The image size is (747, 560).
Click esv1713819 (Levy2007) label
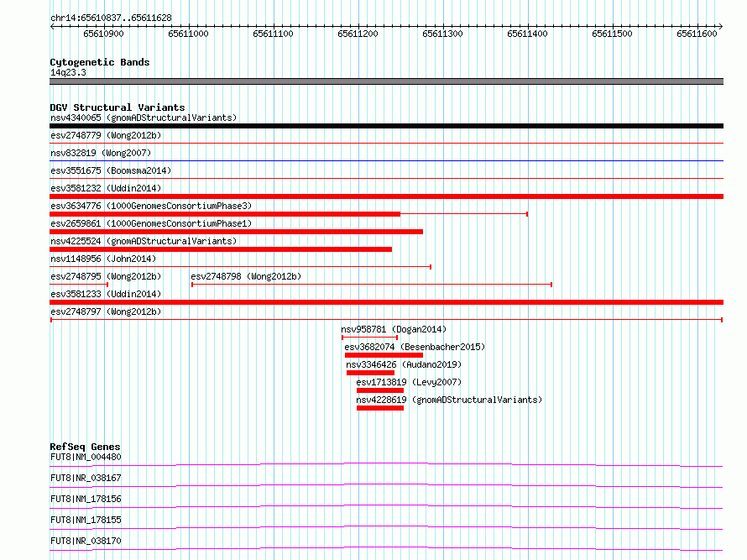[409, 382]
